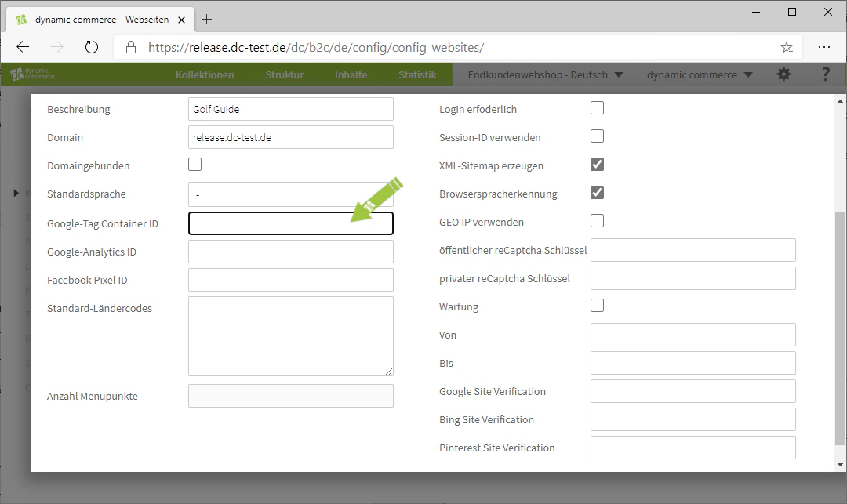Viewport: 847px width, 504px height.
Task: Click the site lock icon in address bar
Action: click(131, 48)
